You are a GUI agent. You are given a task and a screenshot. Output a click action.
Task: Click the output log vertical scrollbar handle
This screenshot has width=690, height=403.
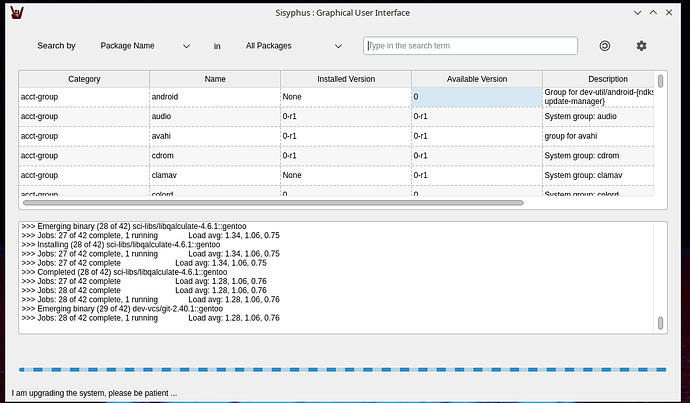[x=660, y=323]
